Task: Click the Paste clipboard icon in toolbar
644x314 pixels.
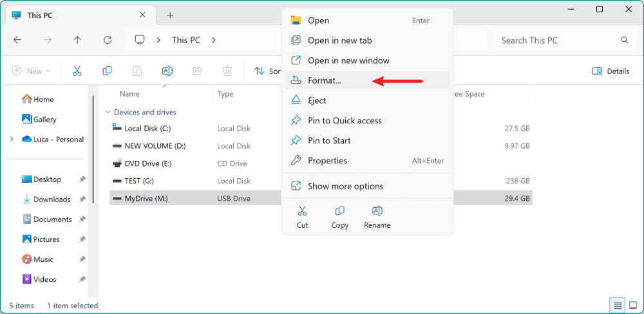Action: (x=137, y=71)
